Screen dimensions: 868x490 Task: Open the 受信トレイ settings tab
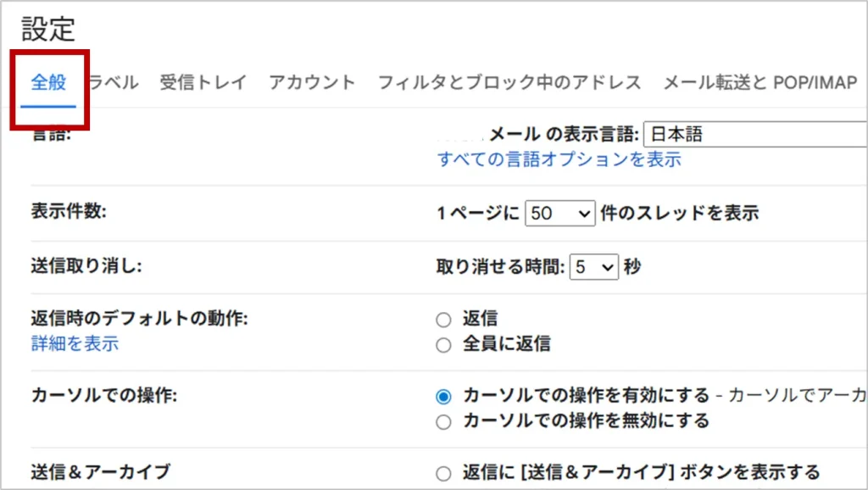pyautogui.click(x=203, y=83)
